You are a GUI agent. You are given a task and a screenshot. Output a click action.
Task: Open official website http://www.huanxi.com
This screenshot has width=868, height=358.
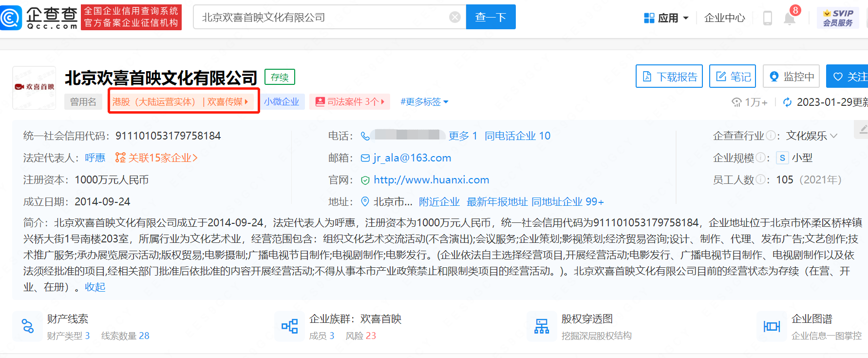(431, 179)
